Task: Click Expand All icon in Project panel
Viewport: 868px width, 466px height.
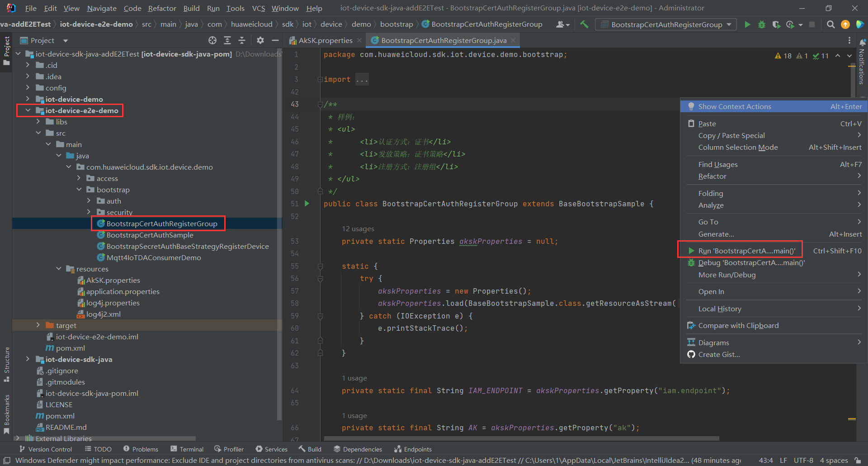Action: tap(227, 40)
